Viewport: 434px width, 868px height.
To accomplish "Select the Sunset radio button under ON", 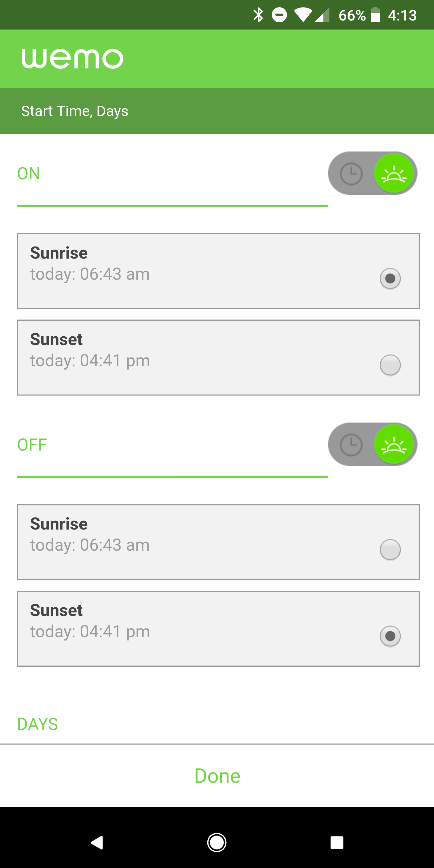I will 390,365.
